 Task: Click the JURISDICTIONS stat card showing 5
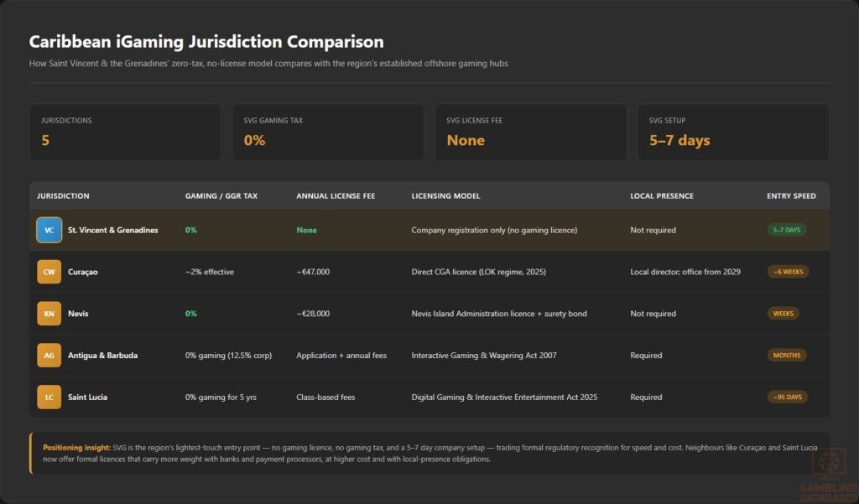(125, 132)
